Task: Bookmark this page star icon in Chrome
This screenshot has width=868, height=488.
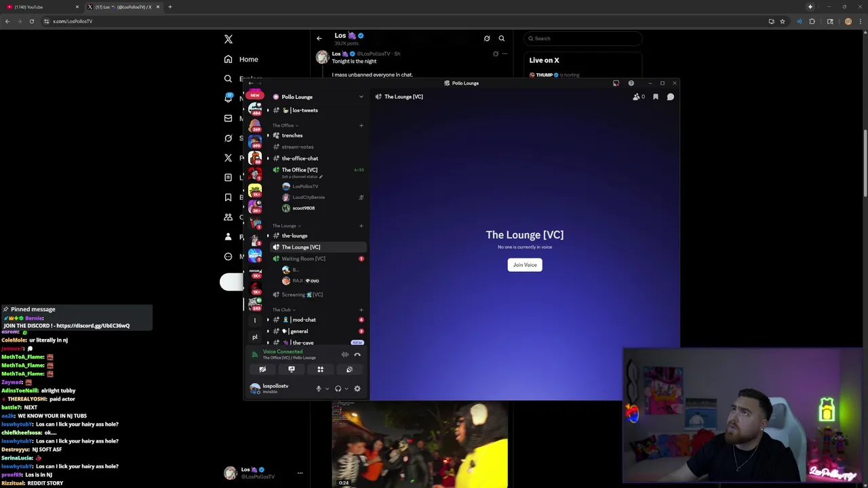Action: pyautogui.click(x=783, y=21)
